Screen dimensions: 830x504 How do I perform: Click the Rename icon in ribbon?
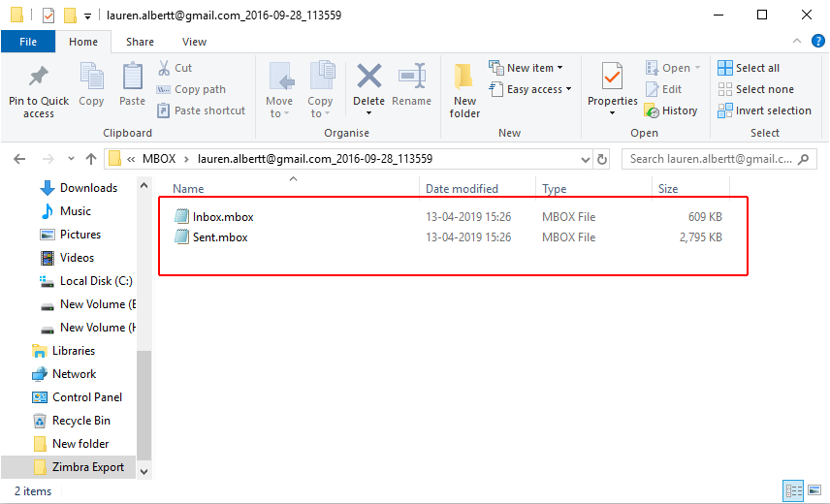coord(412,78)
